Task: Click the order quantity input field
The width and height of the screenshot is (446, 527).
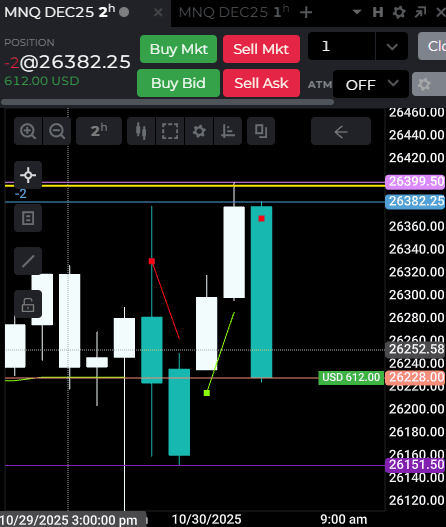Action: (x=342, y=46)
